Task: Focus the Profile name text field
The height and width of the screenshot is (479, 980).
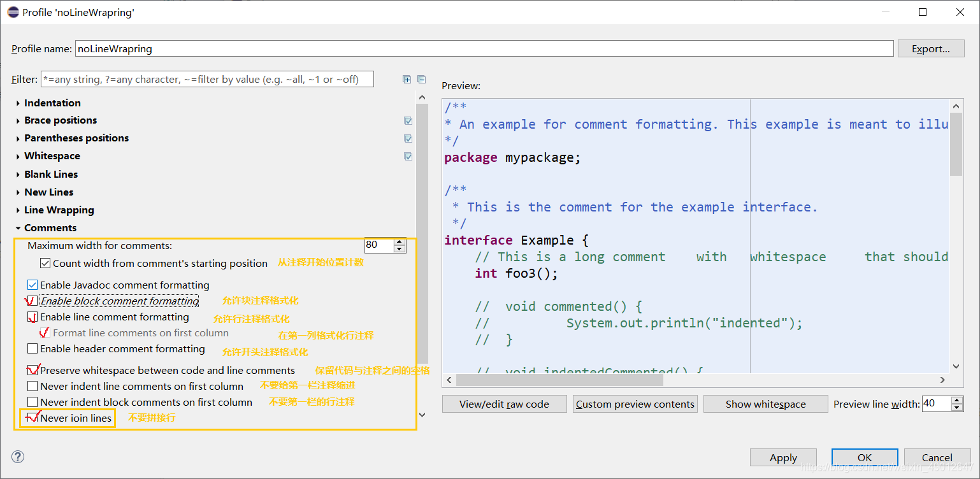Action: tap(484, 48)
